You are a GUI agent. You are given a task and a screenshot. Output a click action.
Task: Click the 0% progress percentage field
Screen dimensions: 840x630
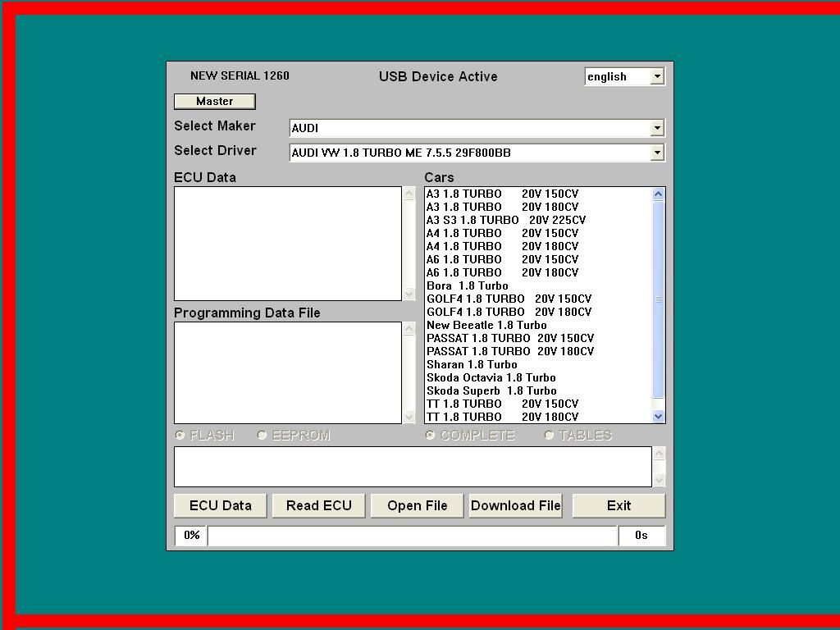click(x=191, y=535)
